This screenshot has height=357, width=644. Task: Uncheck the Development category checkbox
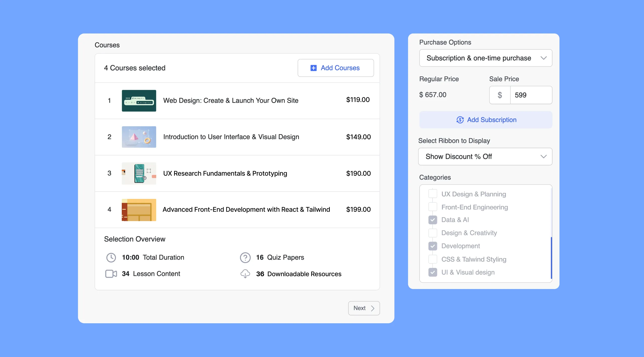point(433,246)
